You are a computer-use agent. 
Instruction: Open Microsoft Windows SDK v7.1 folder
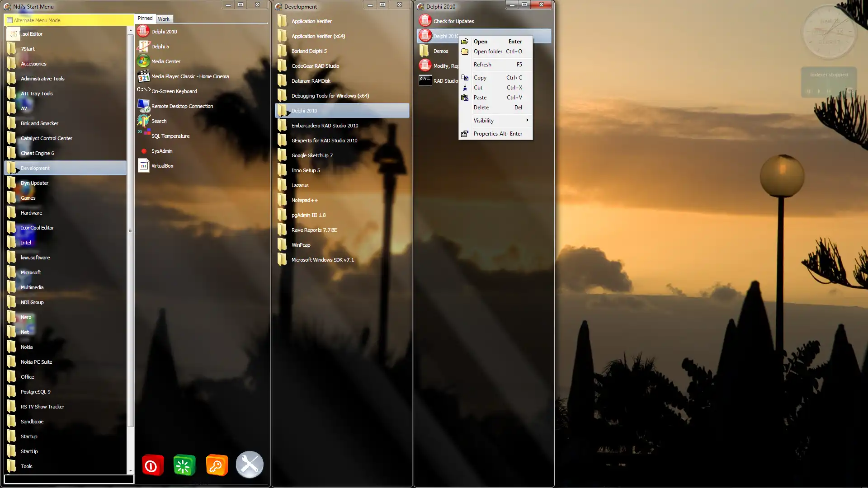coord(342,260)
